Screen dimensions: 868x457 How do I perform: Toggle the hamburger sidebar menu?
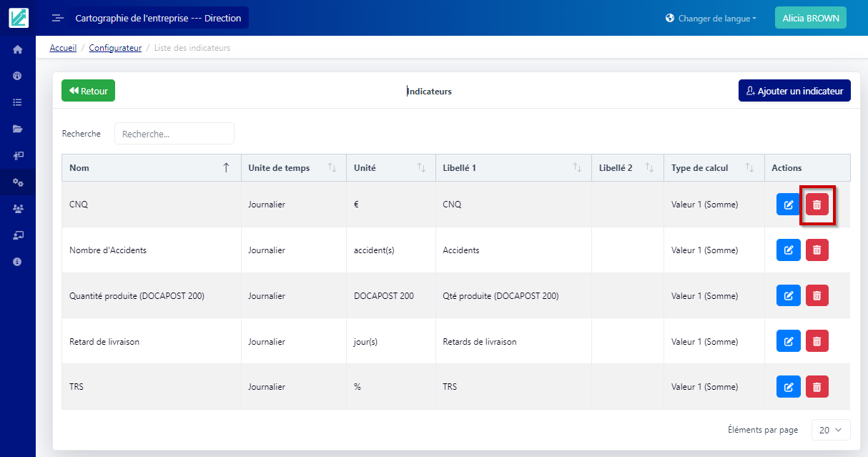(58, 18)
